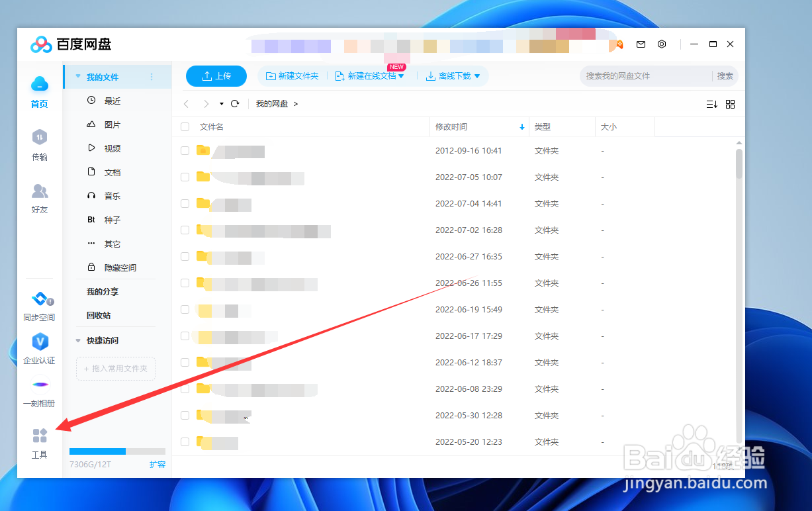Check the folder modified 2012-09-16 10:41
Viewport: 812px width, 511px height.
point(185,150)
